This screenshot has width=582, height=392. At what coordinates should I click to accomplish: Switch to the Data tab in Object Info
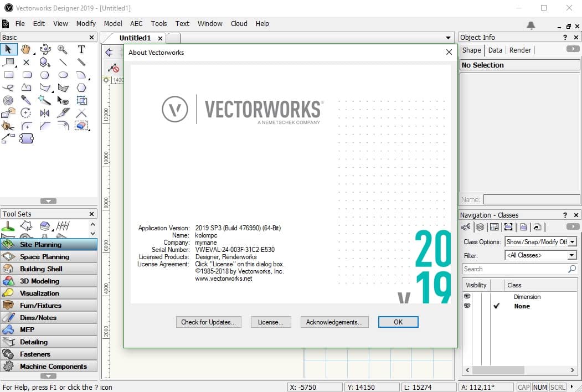495,50
